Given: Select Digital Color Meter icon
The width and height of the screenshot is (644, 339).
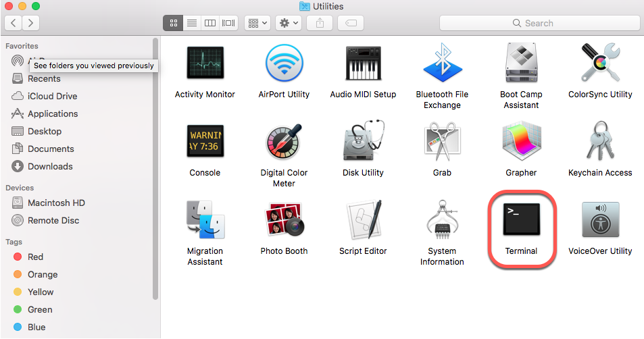Looking at the screenshot, I should pos(284,142).
